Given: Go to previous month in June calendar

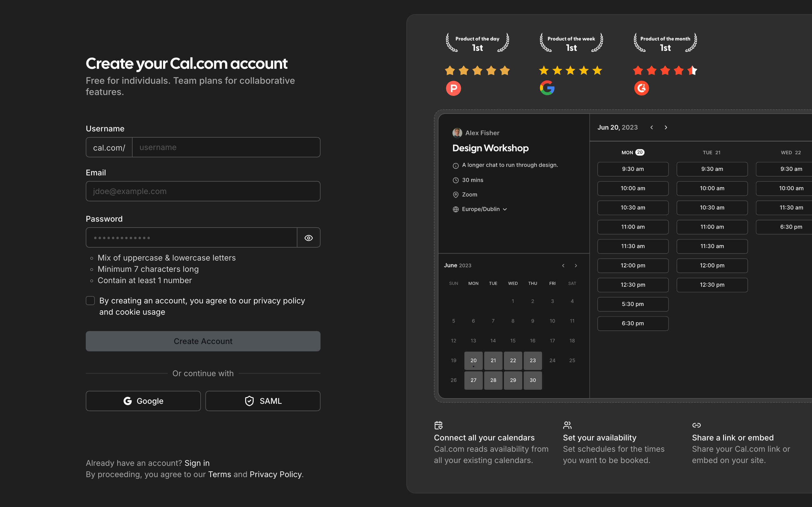Looking at the screenshot, I should pyautogui.click(x=563, y=266).
